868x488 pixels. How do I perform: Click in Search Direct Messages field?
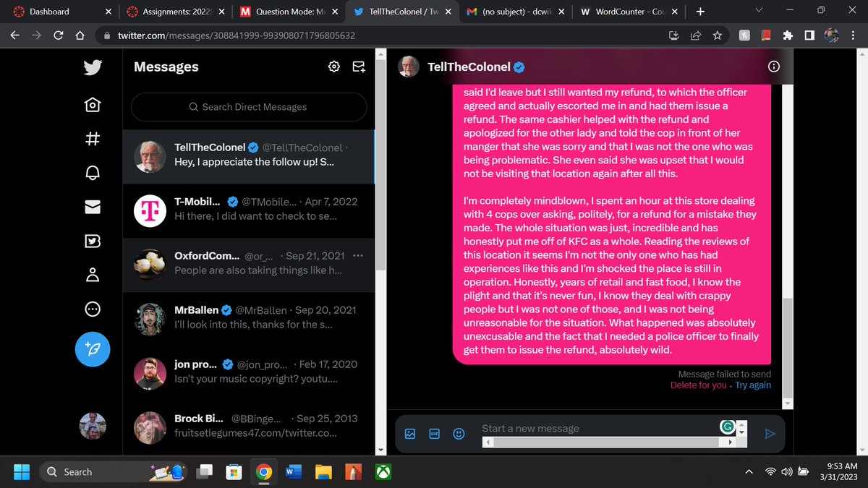[249, 107]
